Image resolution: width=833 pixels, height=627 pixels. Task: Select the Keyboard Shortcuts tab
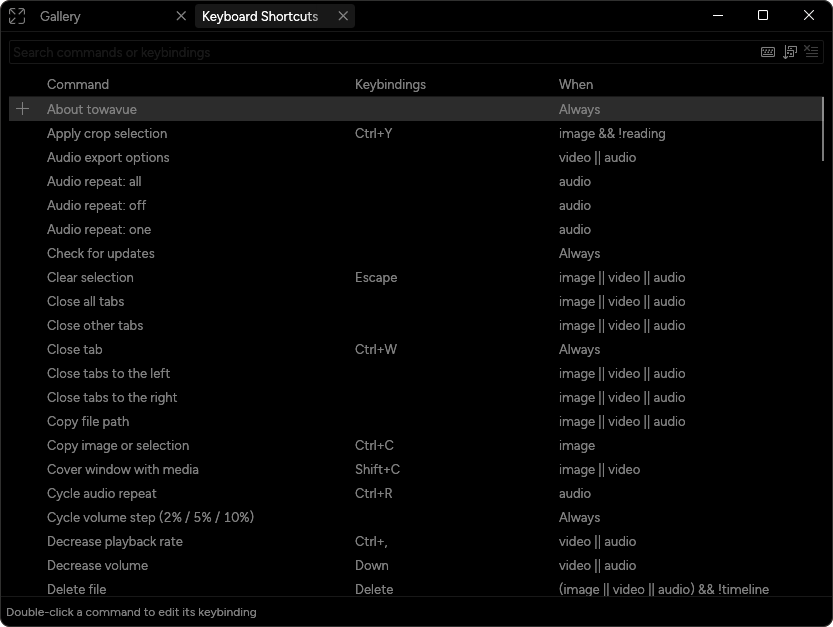point(260,16)
